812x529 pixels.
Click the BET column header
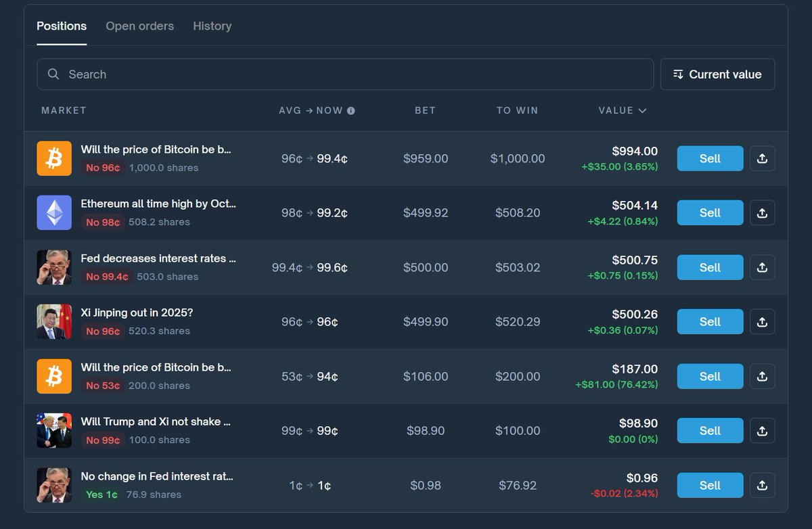click(x=425, y=110)
